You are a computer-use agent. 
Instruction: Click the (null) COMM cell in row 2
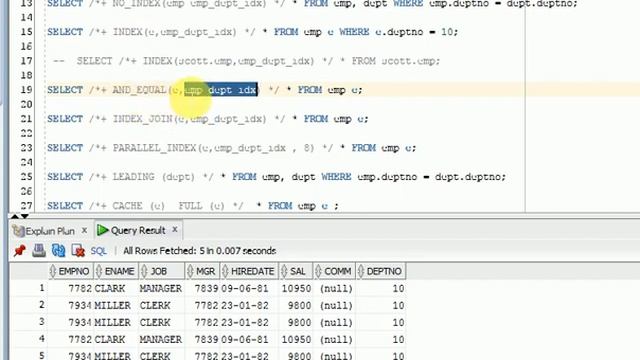pos(336,306)
